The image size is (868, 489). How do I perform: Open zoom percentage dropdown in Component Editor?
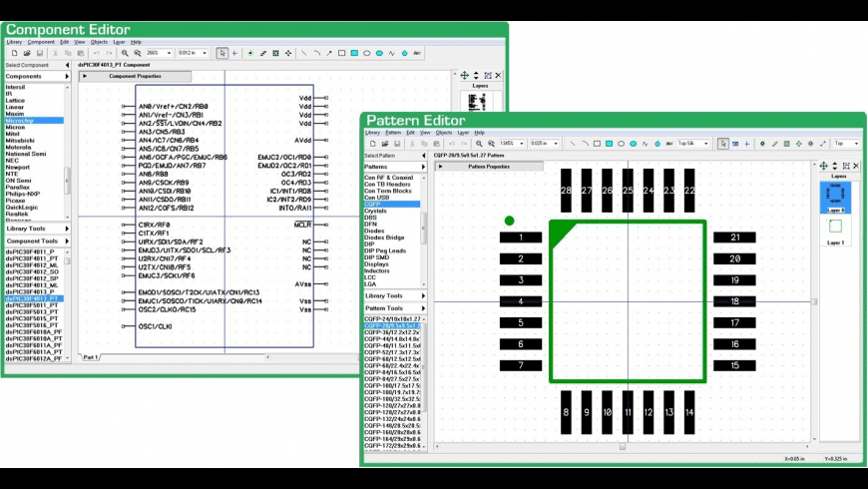click(x=169, y=53)
